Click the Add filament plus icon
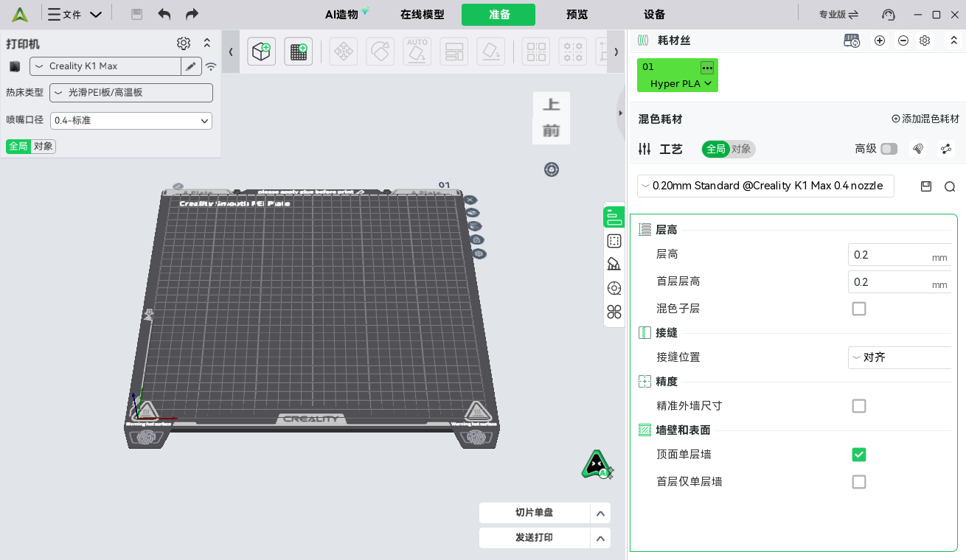The image size is (966, 560). pos(880,41)
